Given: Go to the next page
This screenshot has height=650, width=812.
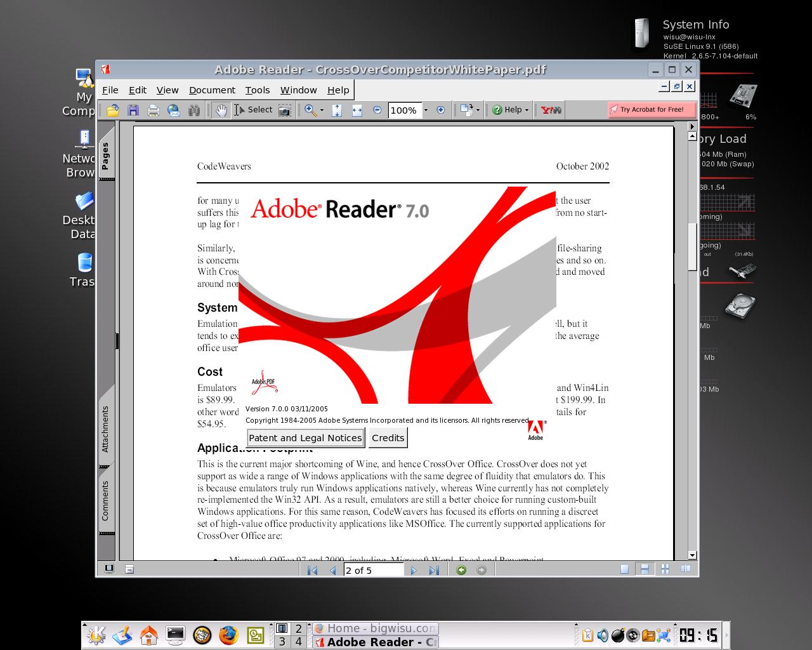Looking at the screenshot, I should pos(414,570).
